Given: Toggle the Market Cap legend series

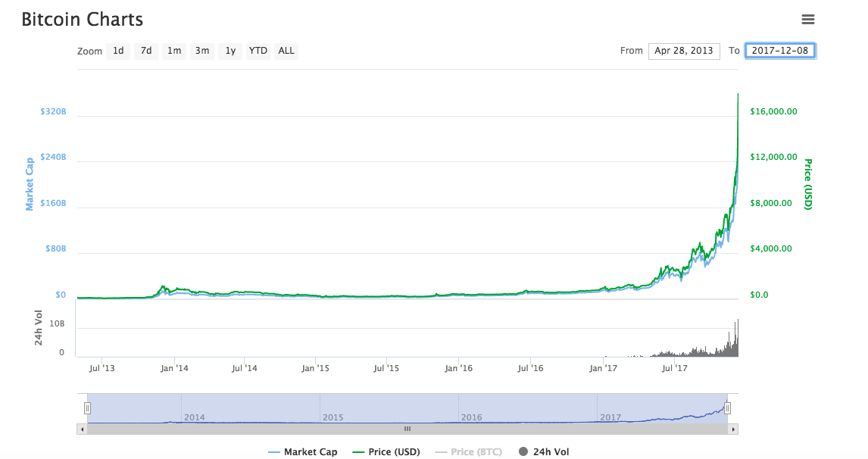Looking at the screenshot, I should coord(302,451).
